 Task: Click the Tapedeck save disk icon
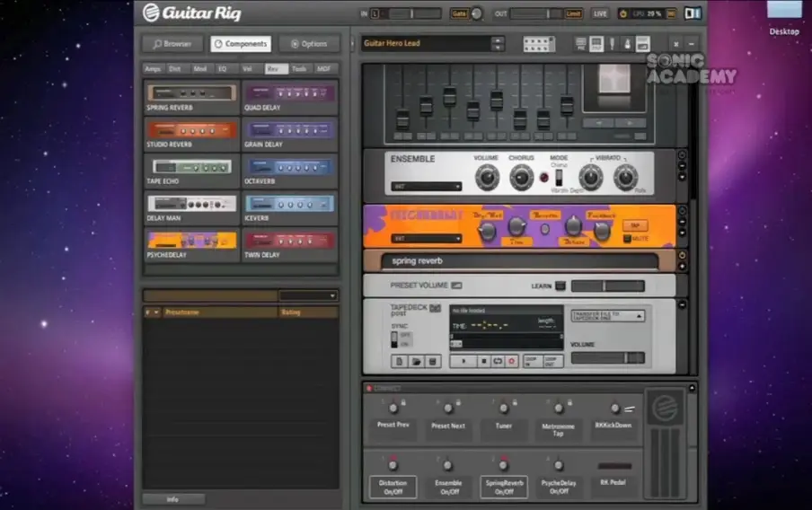tap(432, 362)
